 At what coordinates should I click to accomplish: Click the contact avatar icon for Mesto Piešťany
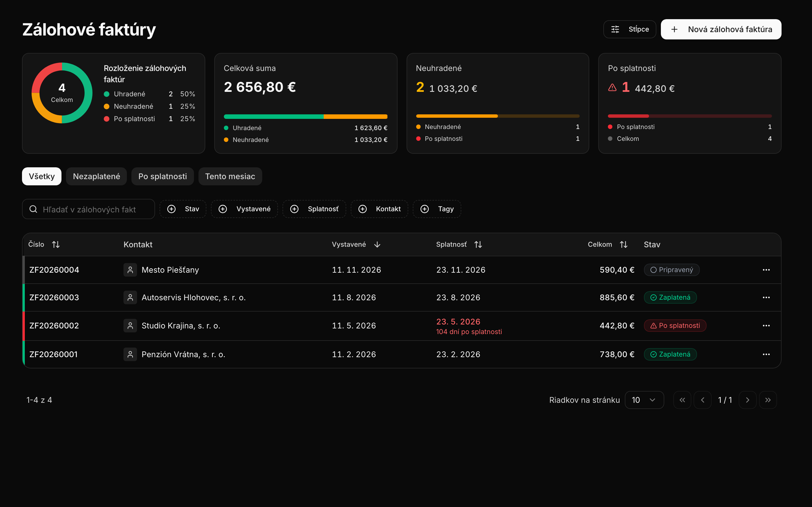130,270
